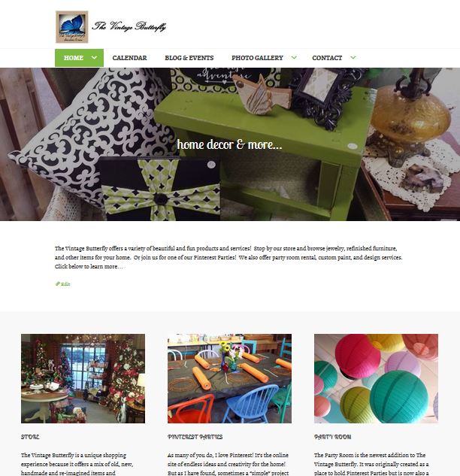460x476 pixels.
Task: Expand the Photo Gallery dropdown arrow
Action: (x=294, y=58)
